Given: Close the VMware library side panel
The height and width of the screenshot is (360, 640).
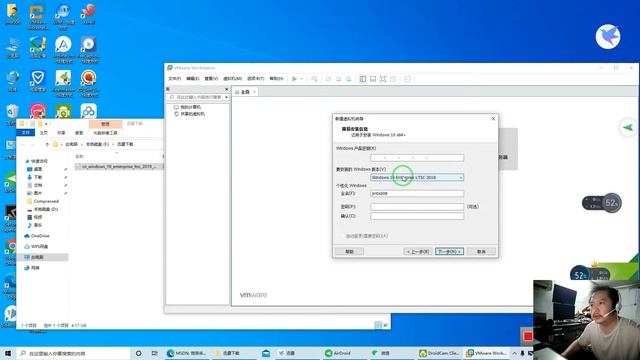Looking at the screenshot, I should click(x=227, y=89).
